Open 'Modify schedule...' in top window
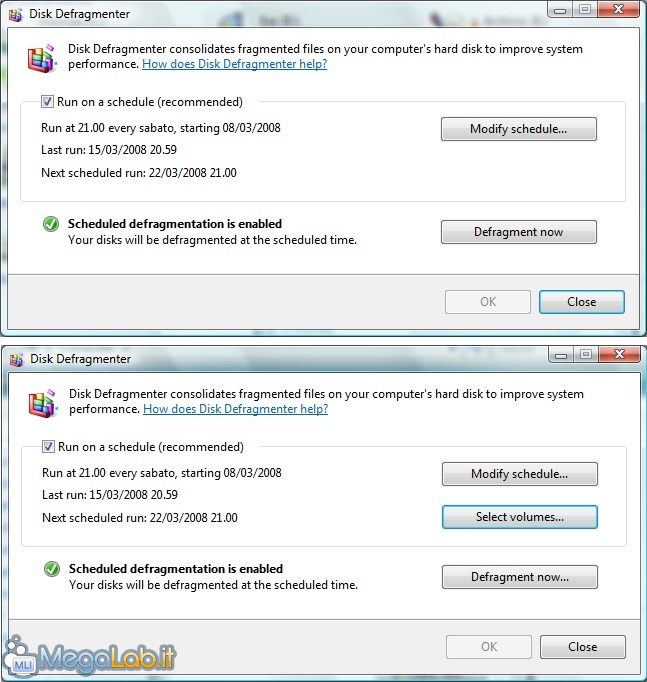 click(x=519, y=129)
